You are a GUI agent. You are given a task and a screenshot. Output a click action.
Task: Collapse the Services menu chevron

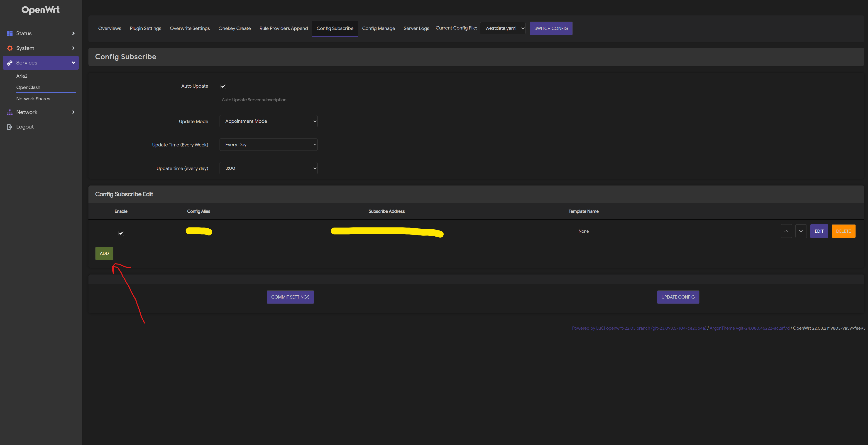[x=73, y=63]
